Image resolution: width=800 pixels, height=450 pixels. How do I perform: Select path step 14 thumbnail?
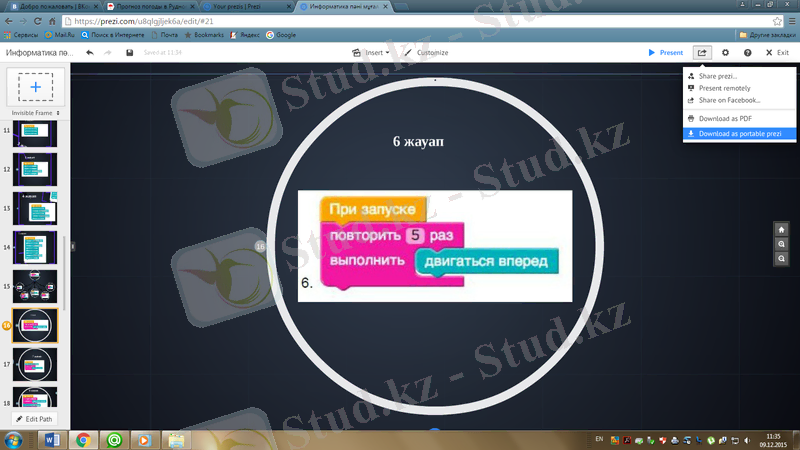click(x=35, y=248)
